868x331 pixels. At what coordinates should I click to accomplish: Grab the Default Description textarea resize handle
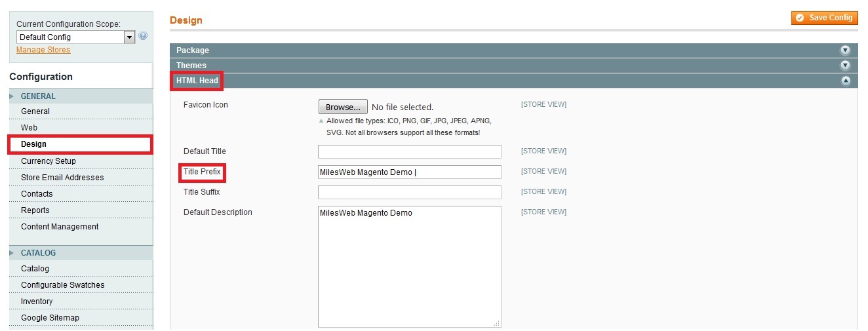point(497,323)
